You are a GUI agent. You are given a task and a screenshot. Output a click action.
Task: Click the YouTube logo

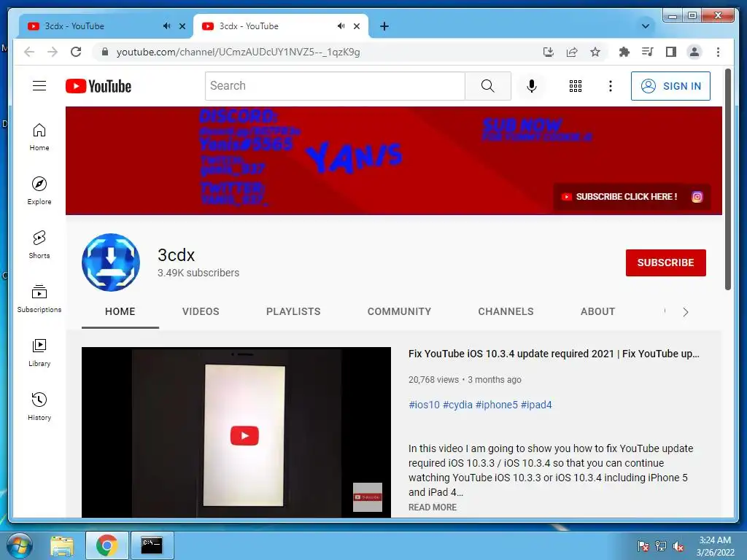tap(98, 86)
